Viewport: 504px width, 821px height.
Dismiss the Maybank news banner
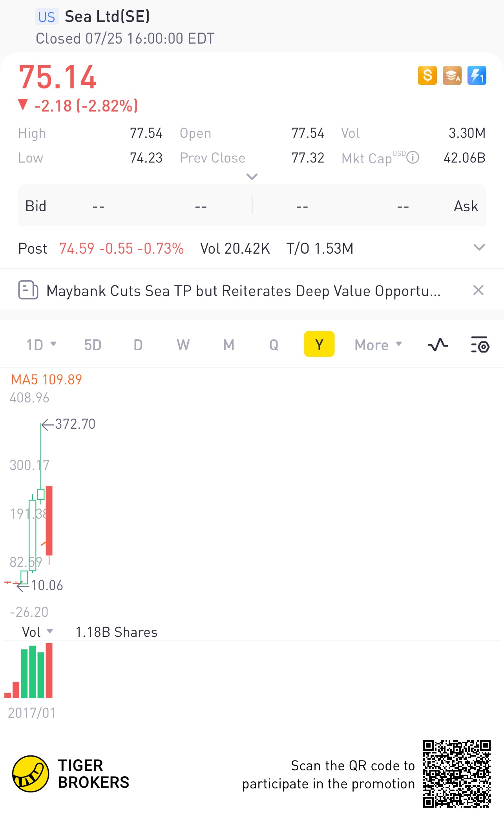[478, 291]
